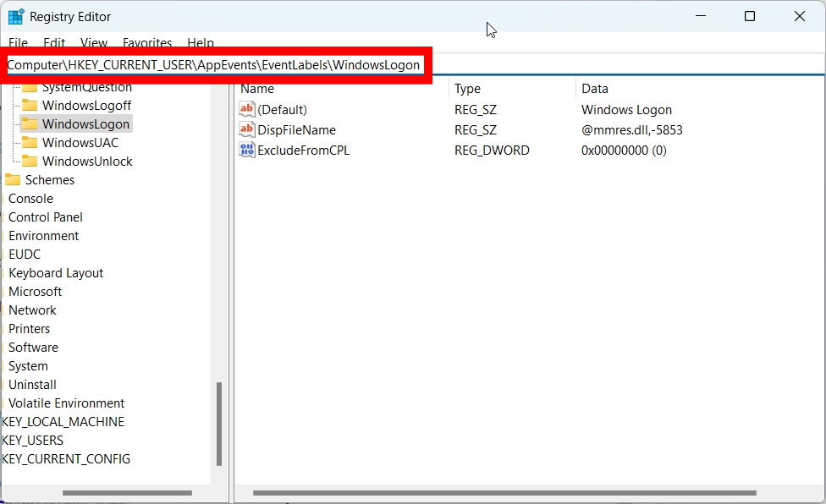Select the WindowsLogoff key
826x504 pixels.
tap(87, 105)
